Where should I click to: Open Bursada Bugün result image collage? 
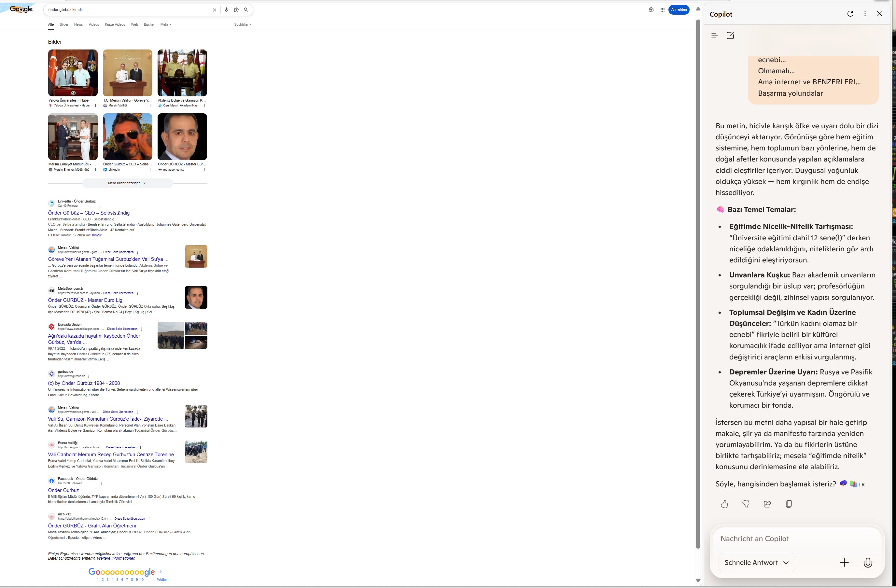coord(182,335)
